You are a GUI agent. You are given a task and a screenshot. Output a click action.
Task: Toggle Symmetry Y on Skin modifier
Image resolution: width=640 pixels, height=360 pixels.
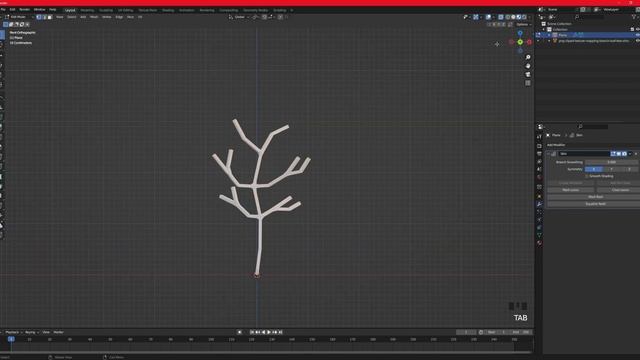[611, 169]
